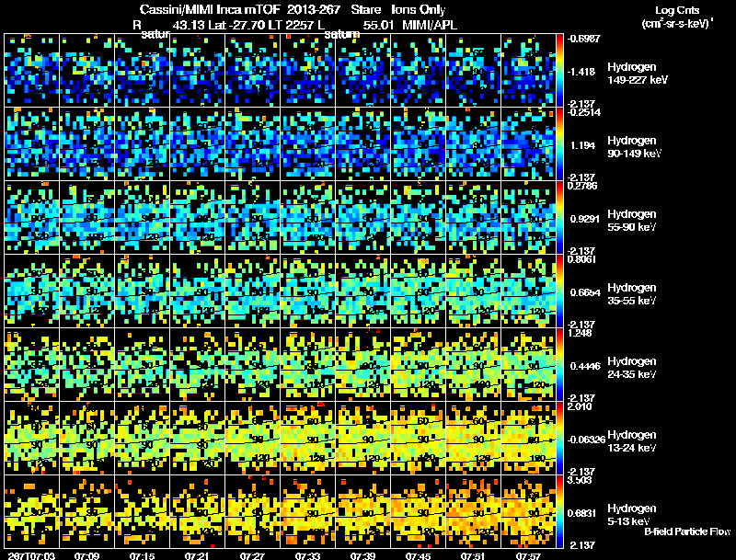Click the '07:45' time axis label
Viewport: 736px width, 560px height.
(x=419, y=556)
